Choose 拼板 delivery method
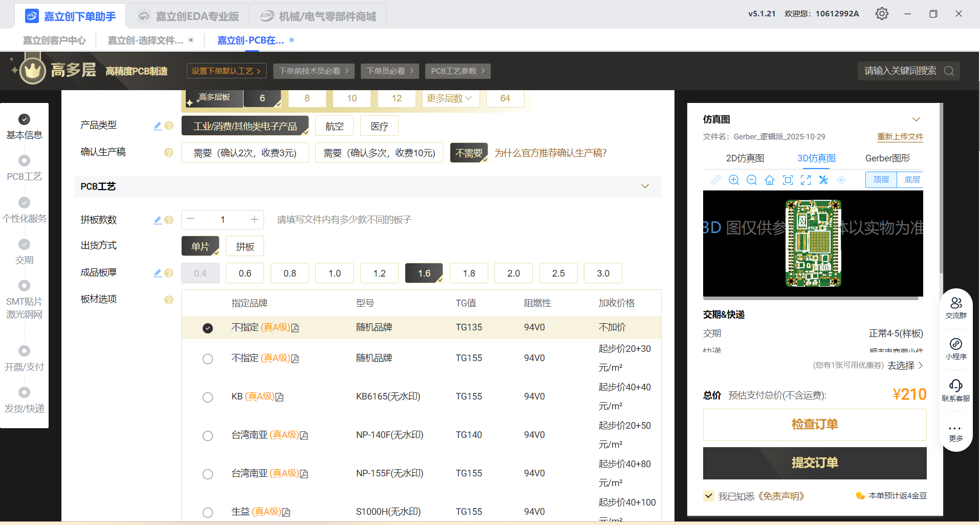980x525 pixels. click(245, 246)
